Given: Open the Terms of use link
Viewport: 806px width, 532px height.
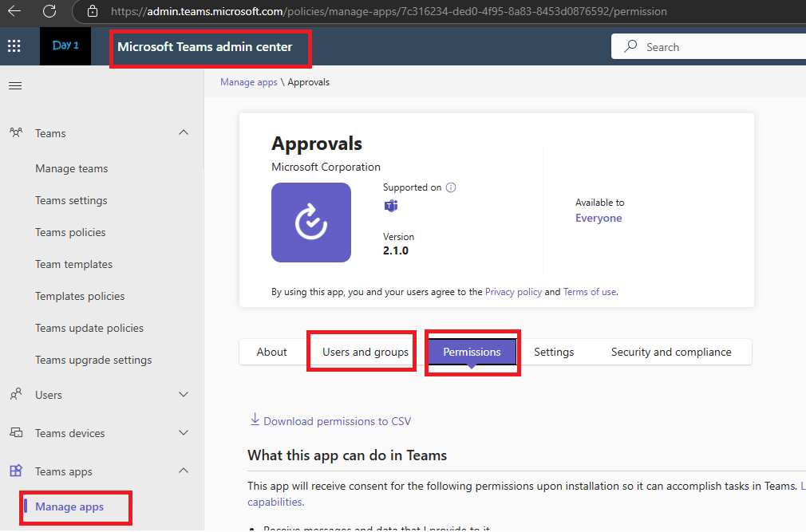Looking at the screenshot, I should coord(590,292).
